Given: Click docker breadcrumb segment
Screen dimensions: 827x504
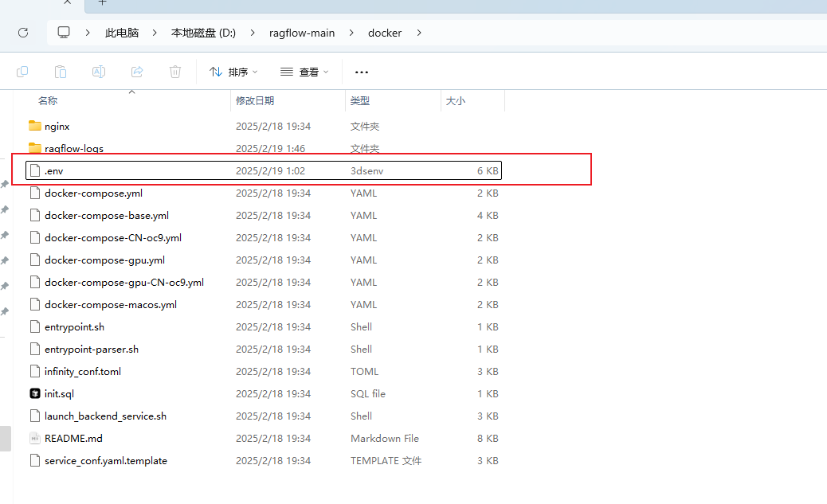Looking at the screenshot, I should click(385, 33).
